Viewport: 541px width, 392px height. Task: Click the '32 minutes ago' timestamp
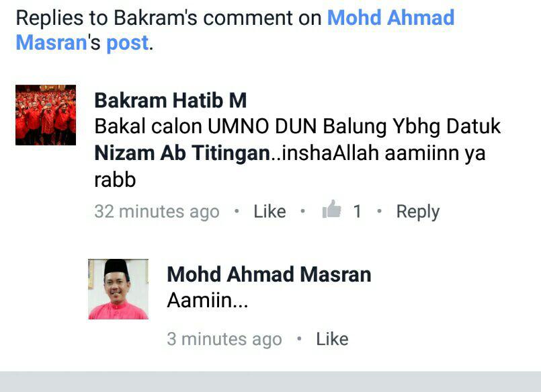[x=157, y=212]
